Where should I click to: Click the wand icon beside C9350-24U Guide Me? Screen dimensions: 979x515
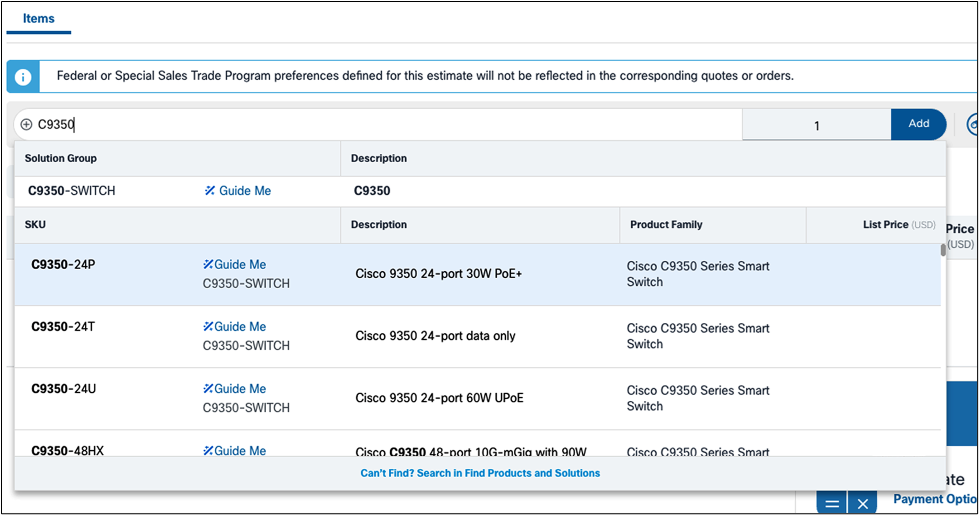coord(208,388)
